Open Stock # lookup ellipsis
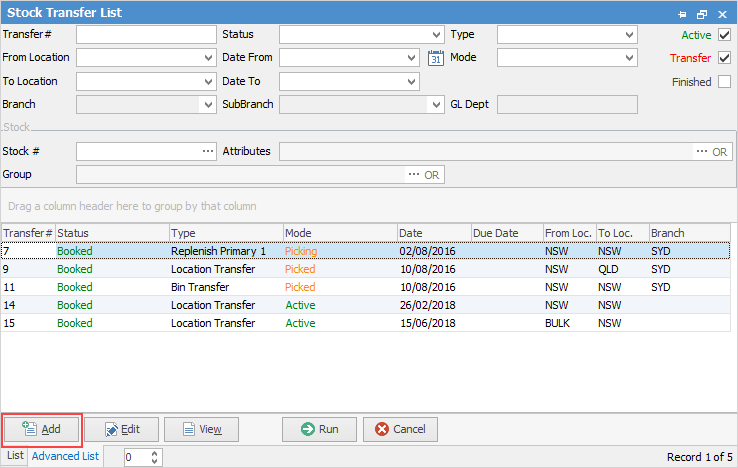This screenshot has width=738, height=468. [208, 151]
